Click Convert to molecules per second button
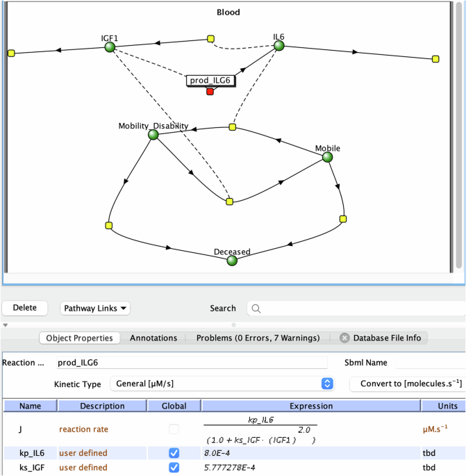 tap(406, 384)
